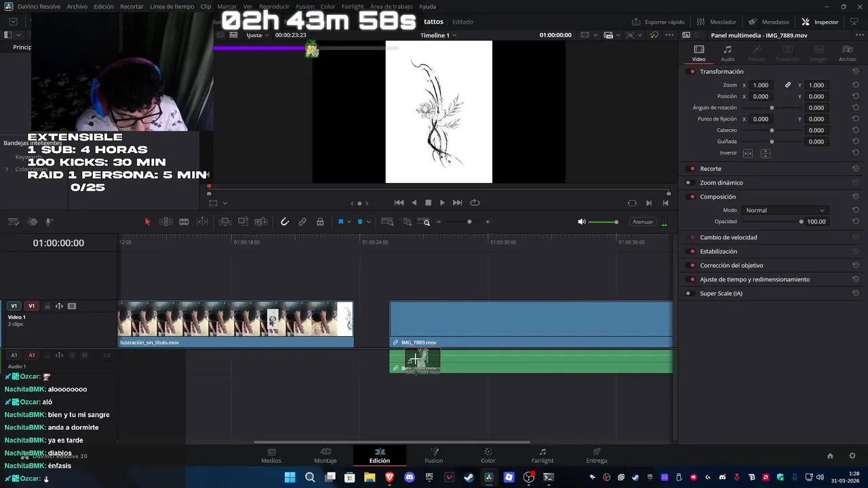Toggle loop playback icon

[x=475, y=203]
